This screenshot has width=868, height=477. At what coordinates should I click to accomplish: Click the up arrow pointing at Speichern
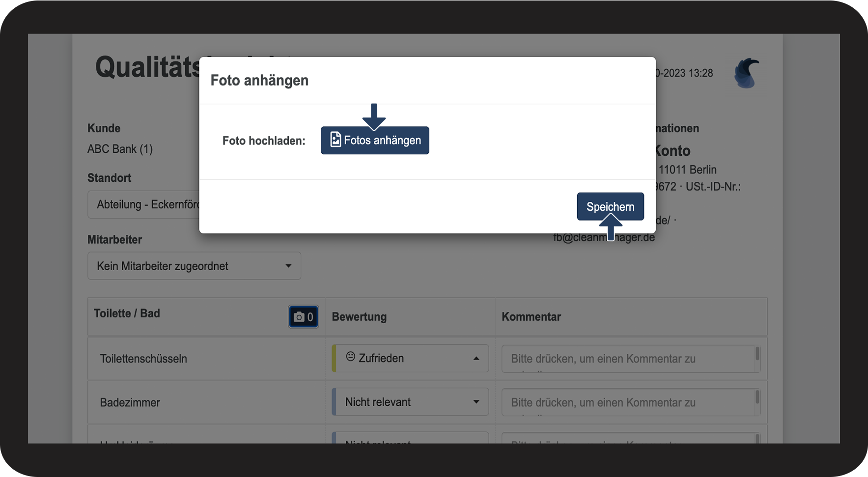point(611,227)
